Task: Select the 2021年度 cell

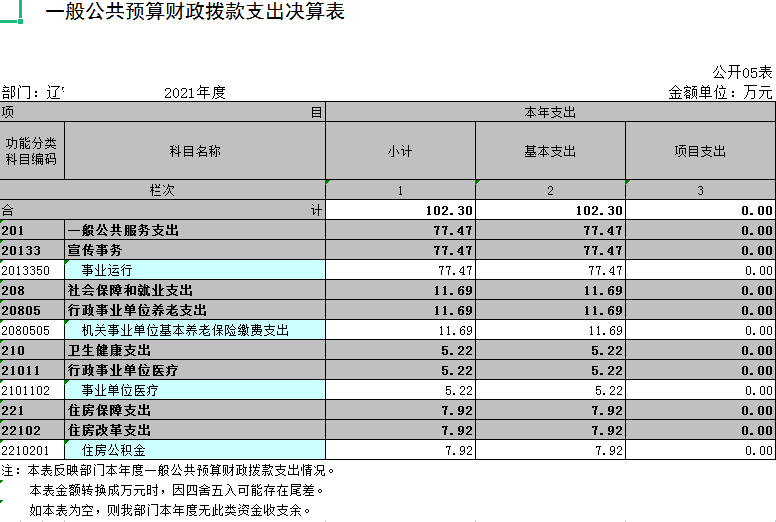Action: tap(195, 93)
